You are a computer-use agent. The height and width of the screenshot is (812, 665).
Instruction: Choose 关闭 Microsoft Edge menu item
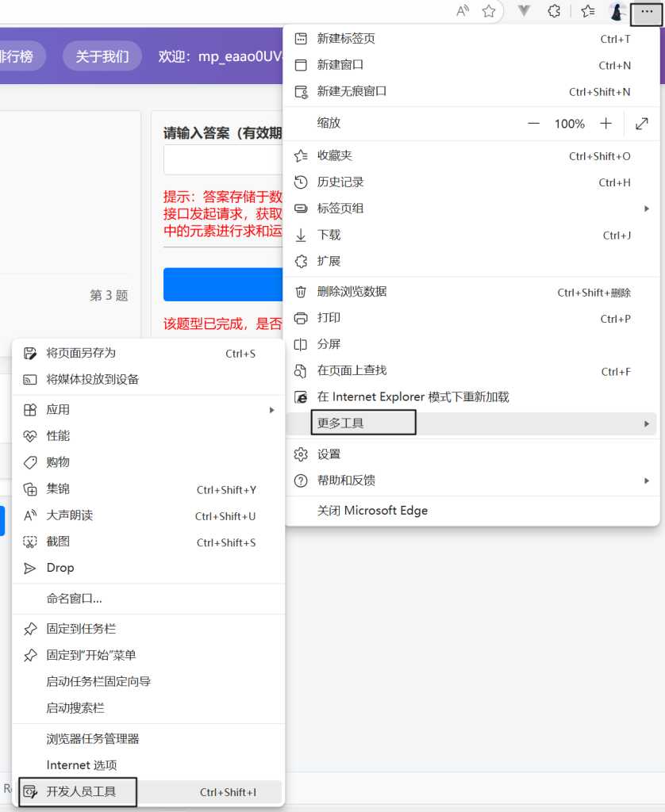coord(471,511)
